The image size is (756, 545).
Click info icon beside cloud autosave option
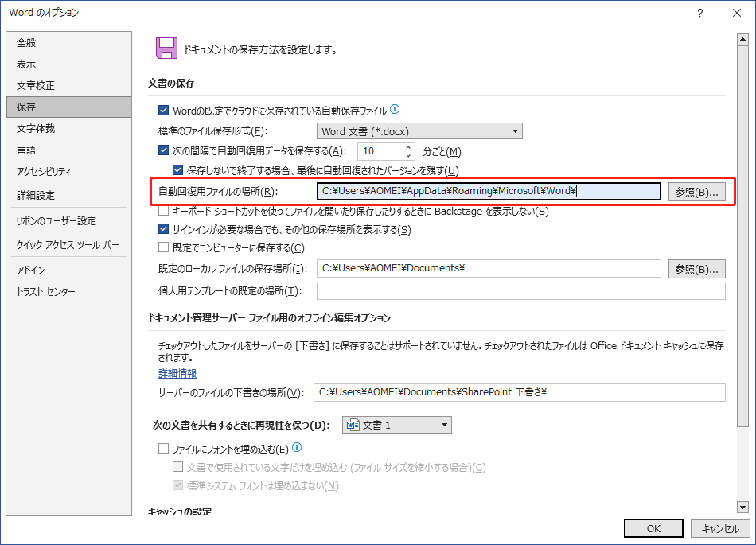(395, 109)
